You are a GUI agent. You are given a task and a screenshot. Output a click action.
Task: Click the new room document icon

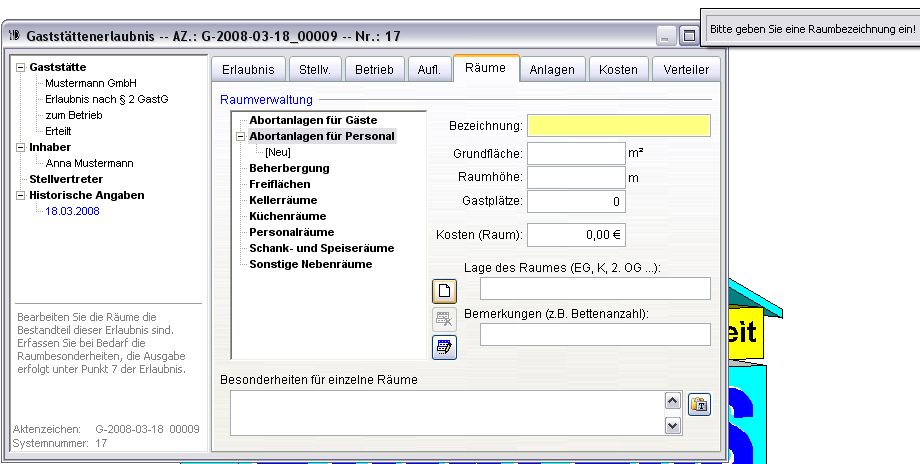coord(444,291)
